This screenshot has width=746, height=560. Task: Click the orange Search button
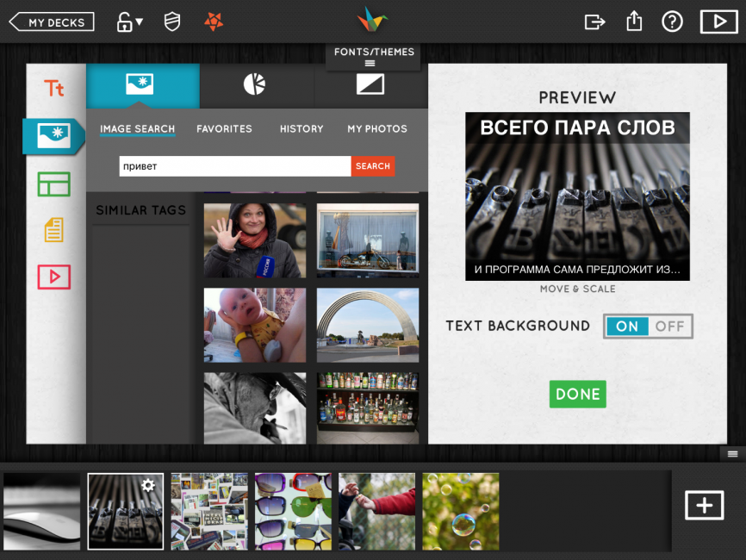373,166
